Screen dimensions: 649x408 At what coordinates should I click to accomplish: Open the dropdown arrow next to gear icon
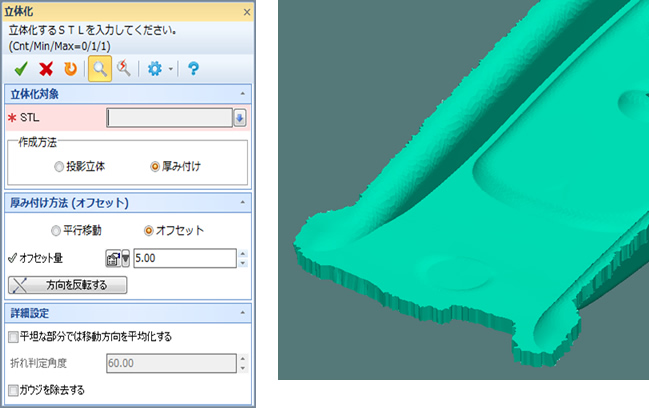coord(171,69)
